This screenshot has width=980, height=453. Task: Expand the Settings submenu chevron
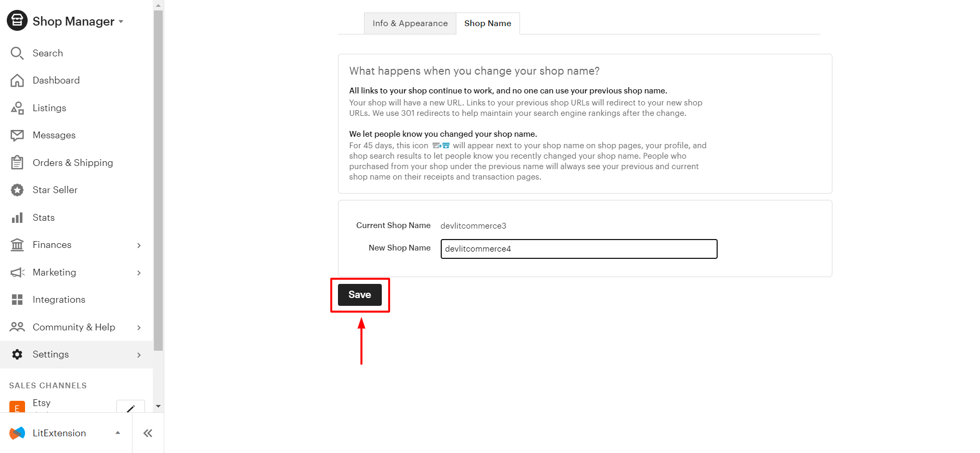[x=139, y=355]
